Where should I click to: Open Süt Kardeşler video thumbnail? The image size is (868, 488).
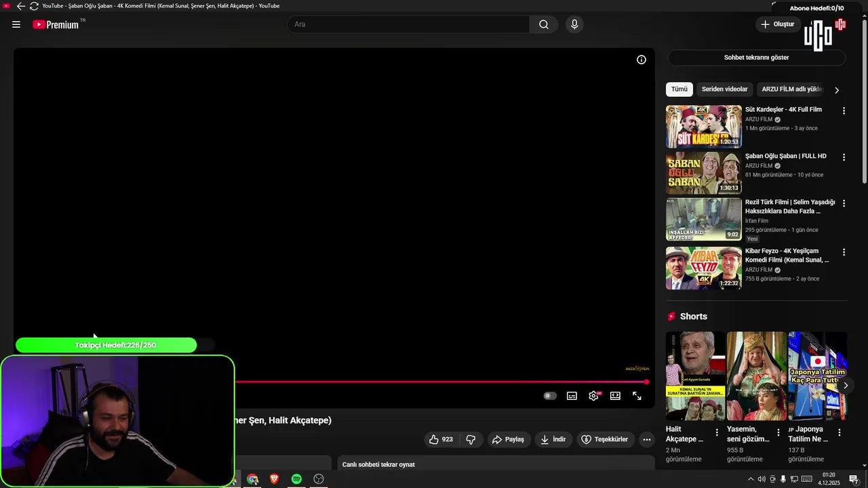coord(704,127)
